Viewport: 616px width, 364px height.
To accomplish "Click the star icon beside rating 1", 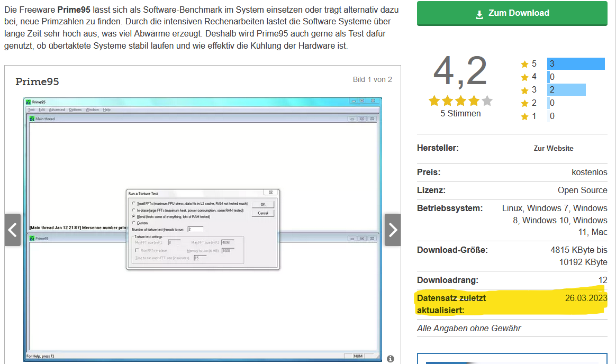I will click(x=524, y=116).
